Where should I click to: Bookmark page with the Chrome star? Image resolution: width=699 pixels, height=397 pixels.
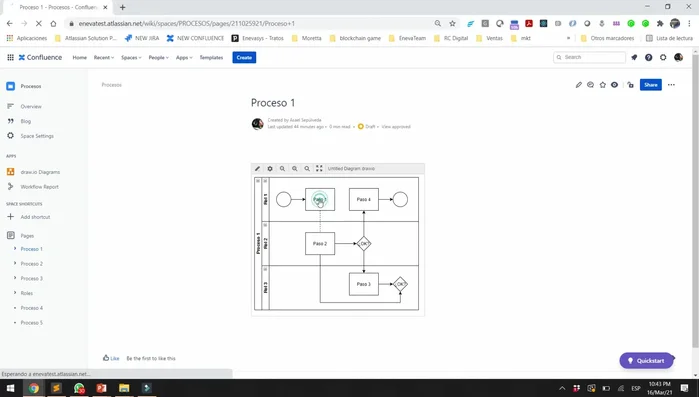click(452, 24)
